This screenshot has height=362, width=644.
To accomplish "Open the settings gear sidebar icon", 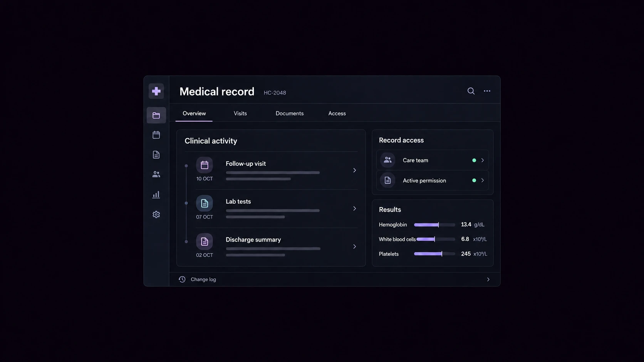I will click(x=156, y=215).
